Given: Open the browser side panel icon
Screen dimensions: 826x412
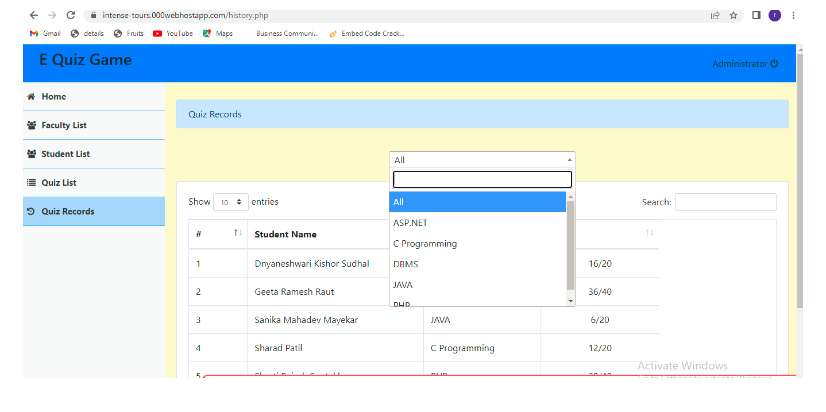Looking at the screenshot, I should pos(756,15).
